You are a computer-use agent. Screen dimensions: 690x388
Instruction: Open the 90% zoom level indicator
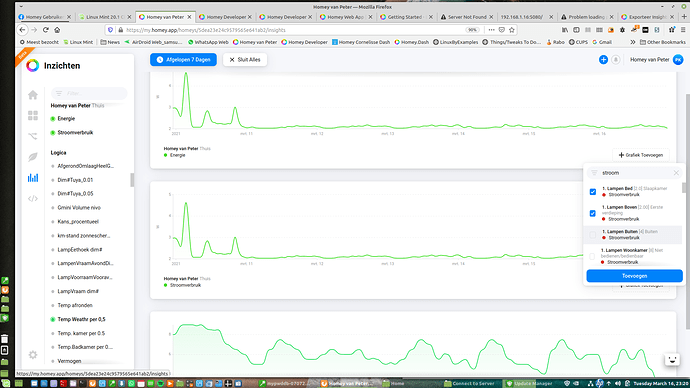point(472,30)
